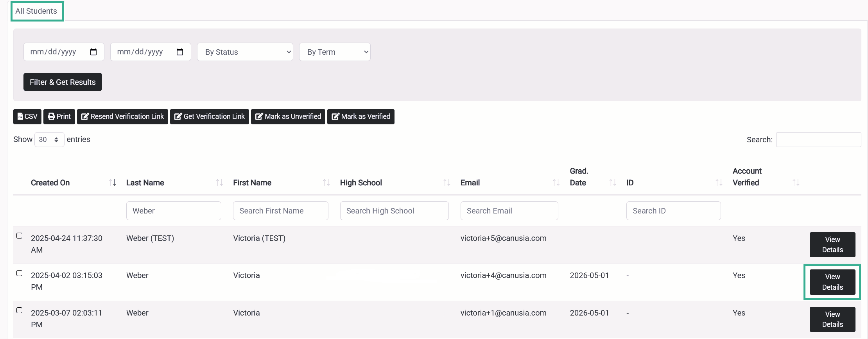
Task: Click Get Verification Link
Action: 210,117
